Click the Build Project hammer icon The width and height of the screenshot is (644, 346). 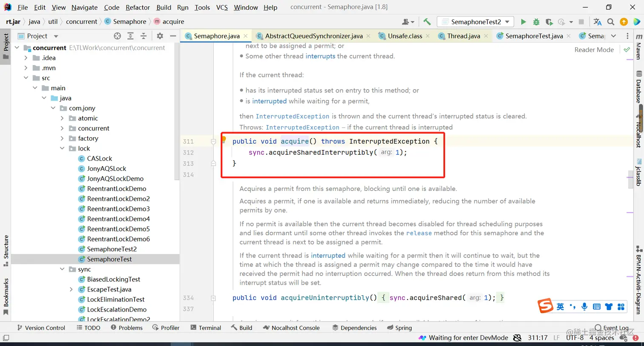pos(427,22)
